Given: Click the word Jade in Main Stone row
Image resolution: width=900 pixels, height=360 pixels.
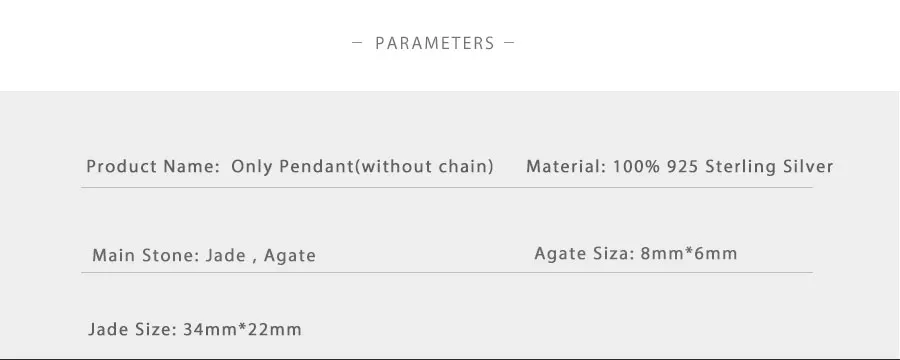Looking at the screenshot, I should pyautogui.click(x=226, y=255).
